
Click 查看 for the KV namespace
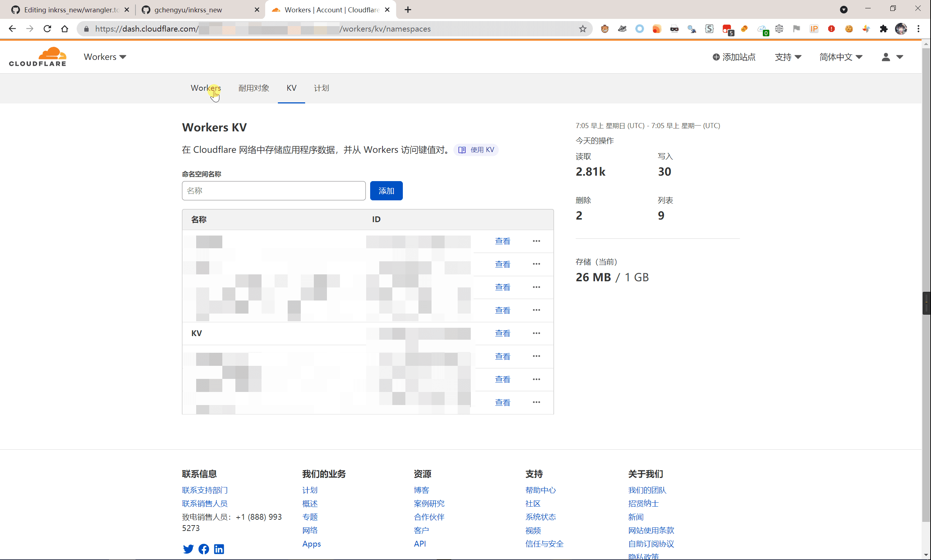coord(502,333)
